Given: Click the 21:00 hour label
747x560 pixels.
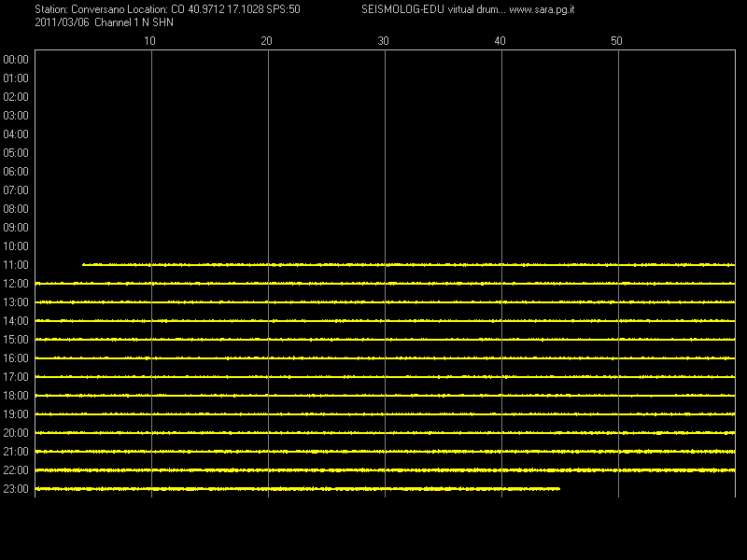Looking at the screenshot, I should click(16, 452).
